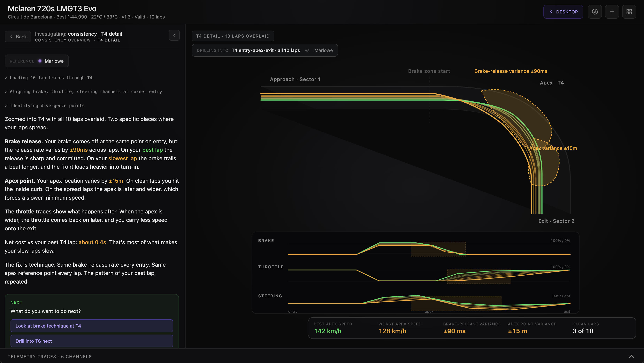
Task: Click the Mclaren 720s LMGT3 Evo title
Action: 52,9
